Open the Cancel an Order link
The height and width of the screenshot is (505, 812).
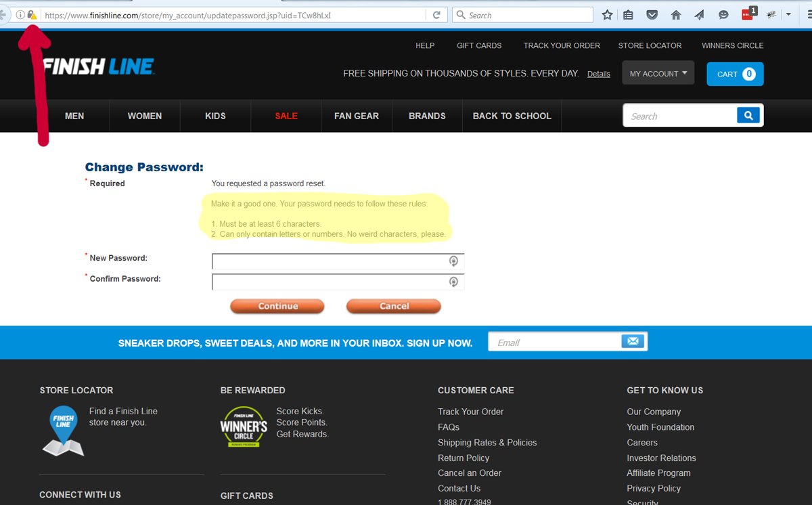(470, 473)
